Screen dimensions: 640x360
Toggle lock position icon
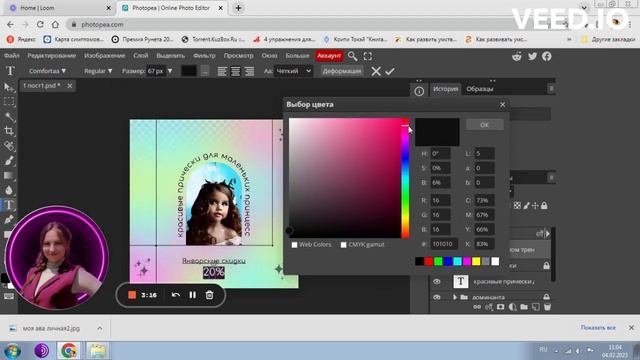coord(535,206)
